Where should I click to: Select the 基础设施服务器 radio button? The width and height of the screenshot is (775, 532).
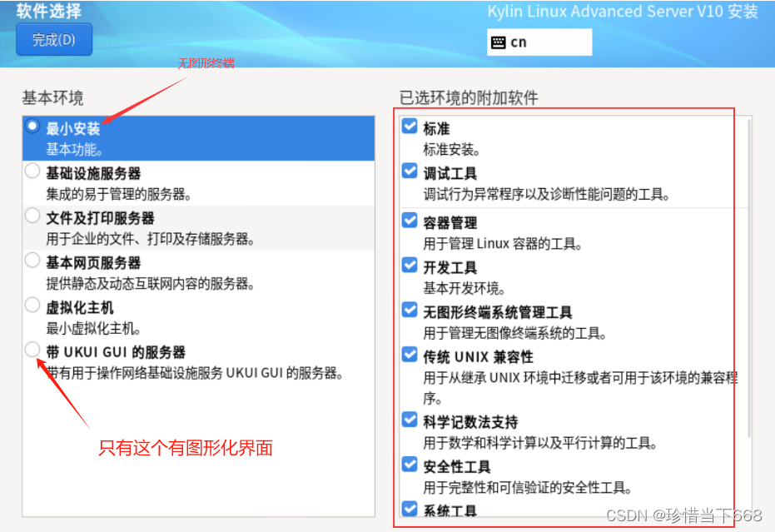click(x=32, y=171)
